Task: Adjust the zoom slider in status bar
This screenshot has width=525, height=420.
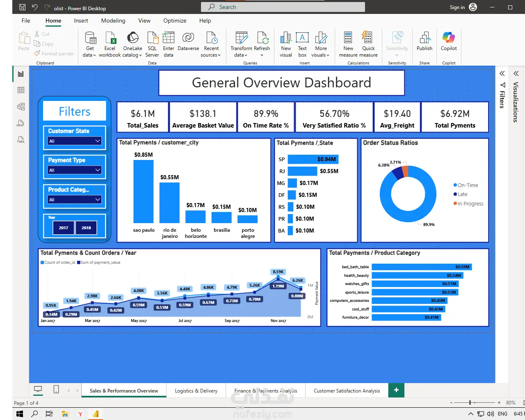Action: [x=470, y=403]
